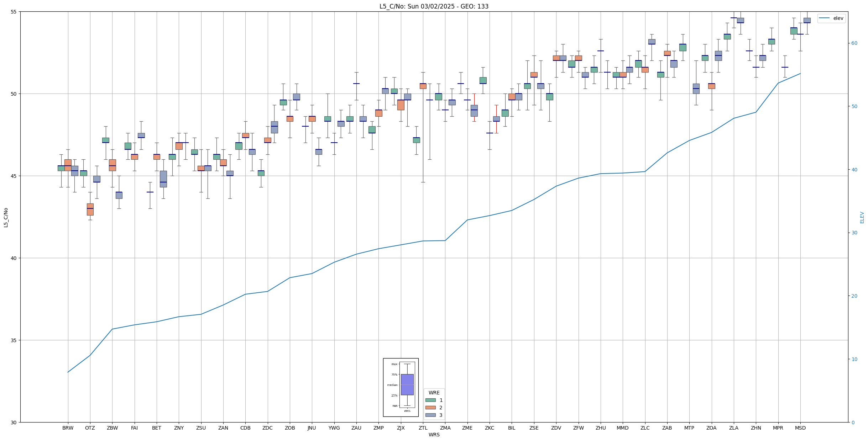Select the MSD station tick label

(x=800, y=428)
